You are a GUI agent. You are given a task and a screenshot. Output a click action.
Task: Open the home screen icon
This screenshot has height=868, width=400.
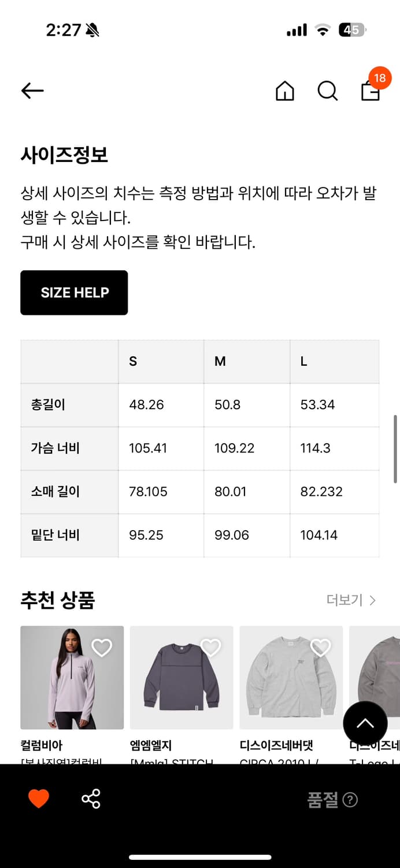285,91
